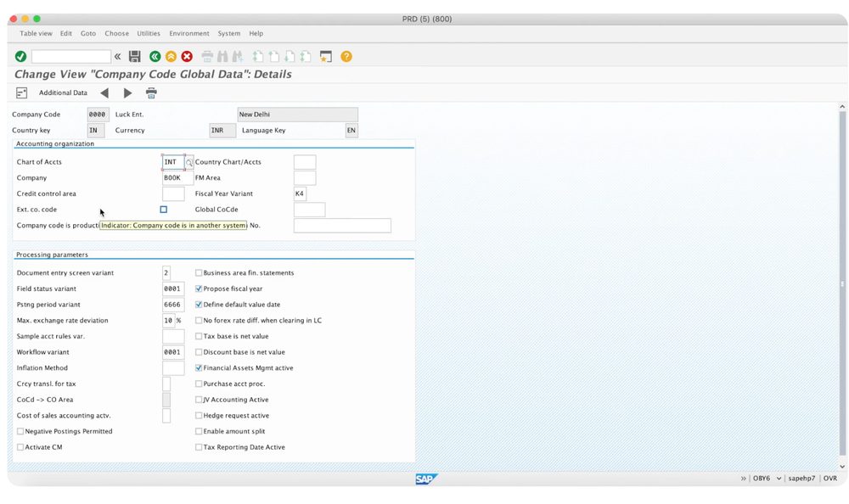This screenshot has height=504, width=849.
Task: Enable Discount base is net value
Action: coord(199,352)
